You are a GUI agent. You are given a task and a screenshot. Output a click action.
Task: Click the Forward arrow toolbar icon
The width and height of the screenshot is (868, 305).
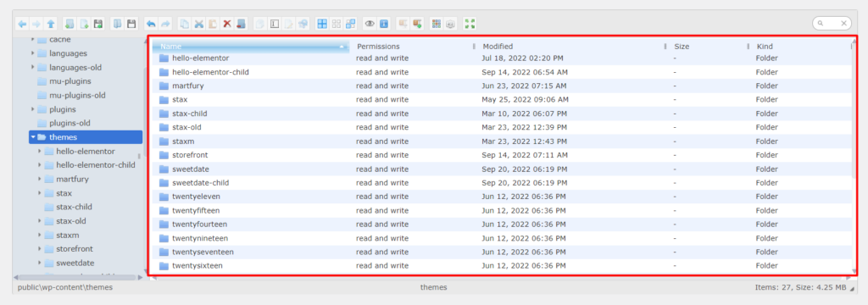click(36, 24)
